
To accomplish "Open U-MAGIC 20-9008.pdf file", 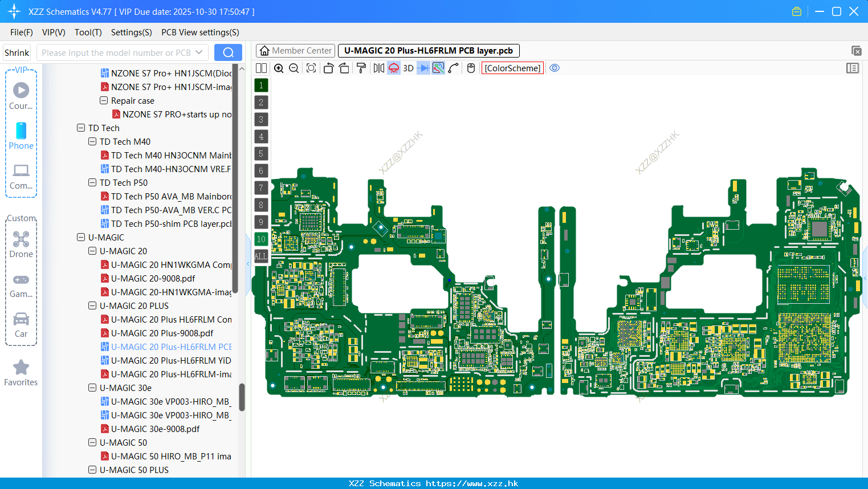I will click(153, 278).
